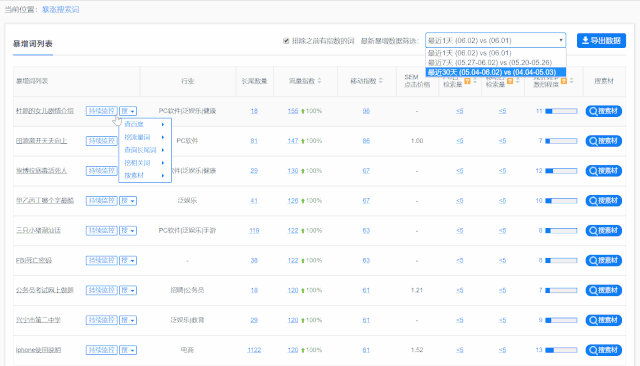640x366 pixels.
Task: Click 搜素材 search button in FBI keyword row
Action: point(603,260)
